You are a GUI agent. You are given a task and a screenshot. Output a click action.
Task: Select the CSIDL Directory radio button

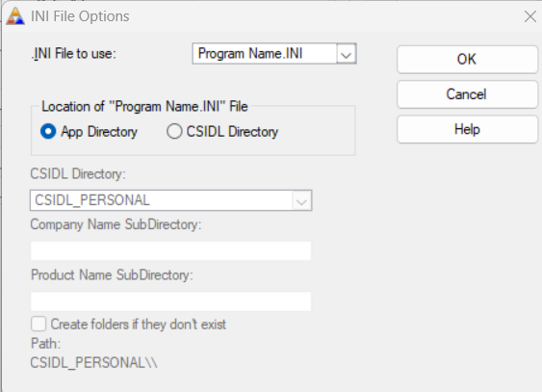pos(174,132)
